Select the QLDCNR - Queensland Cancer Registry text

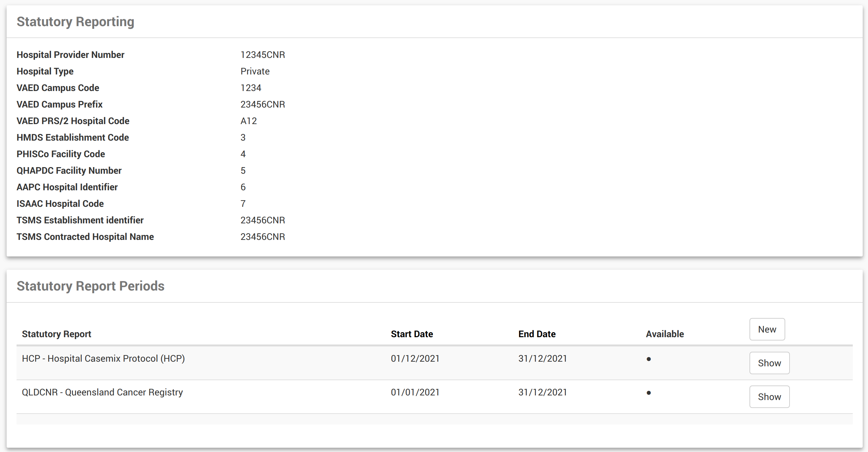tap(102, 392)
